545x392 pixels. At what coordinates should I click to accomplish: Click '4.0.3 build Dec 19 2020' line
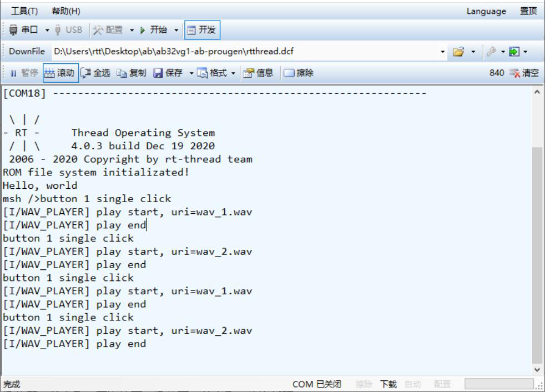pos(143,146)
